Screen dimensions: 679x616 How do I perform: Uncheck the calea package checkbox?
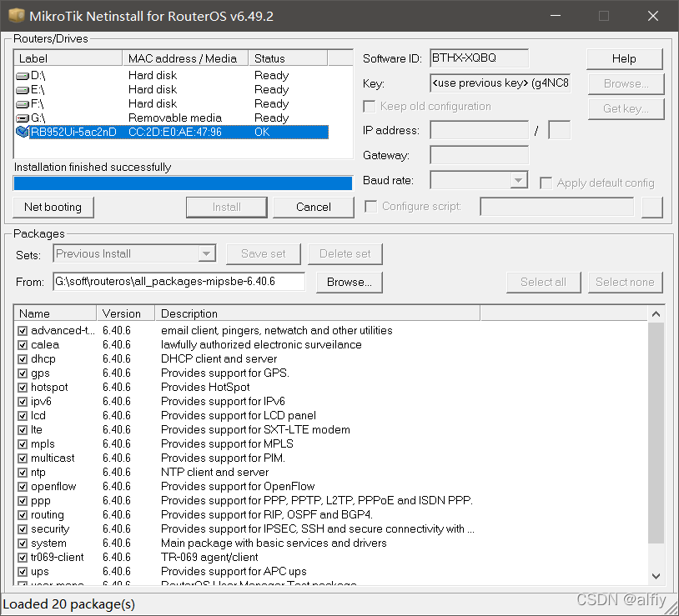[23, 345]
